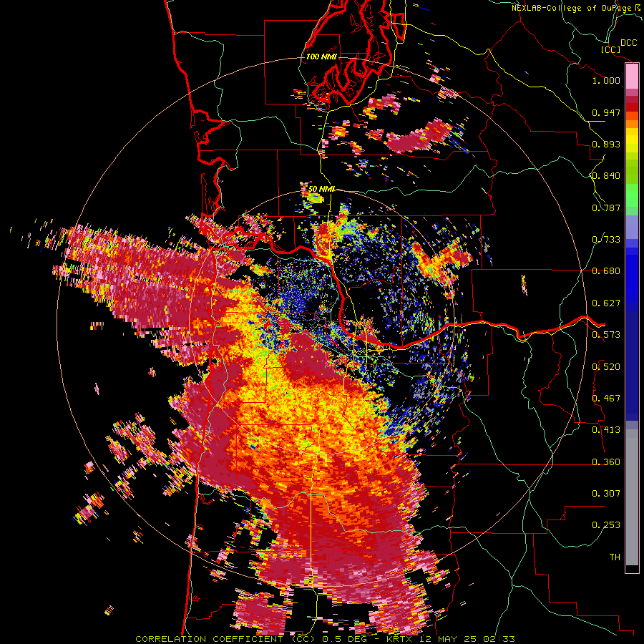
Task: Pick the gray segment of the color bar
Action: [x=632, y=497]
